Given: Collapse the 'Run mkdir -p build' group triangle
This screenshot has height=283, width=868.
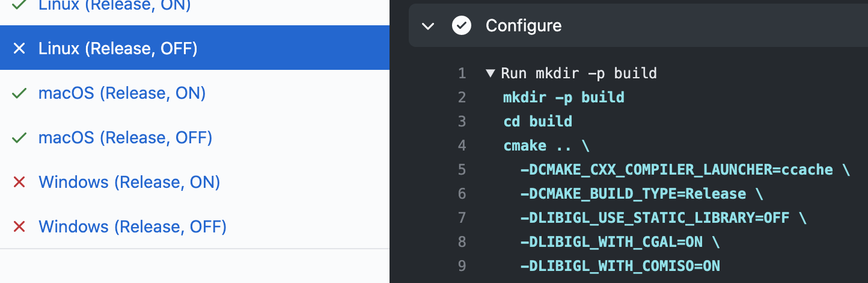Looking at the screenshot, I should [490, 73].
